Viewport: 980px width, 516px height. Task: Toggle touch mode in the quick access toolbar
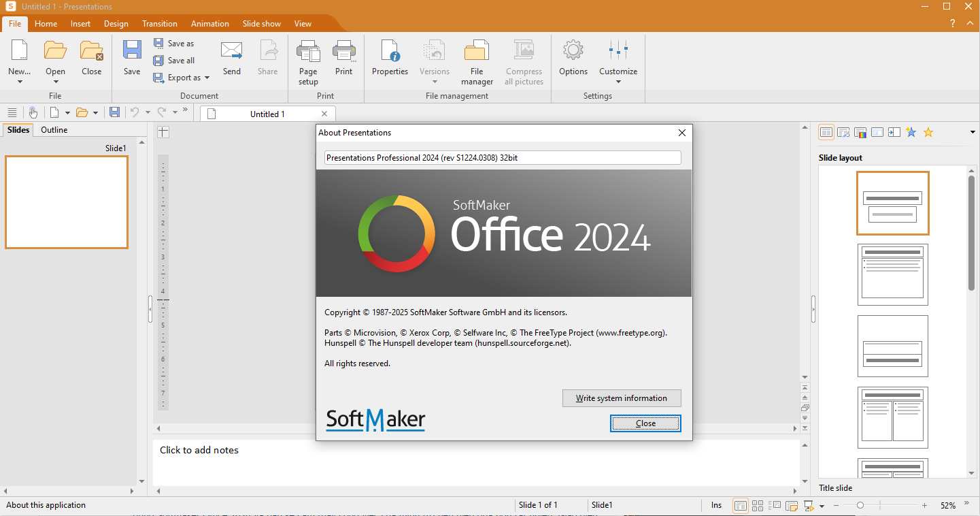click(33, 112)
